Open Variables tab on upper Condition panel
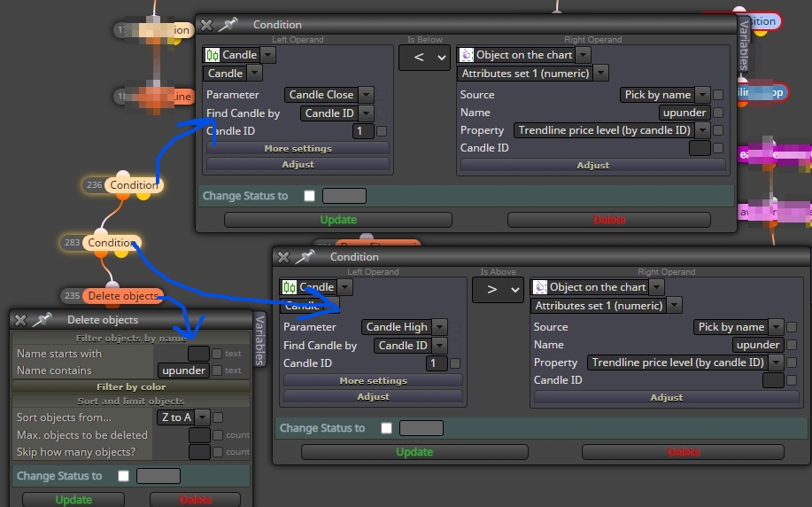The width and height of the screenshot is (812, 507). click(744, 45)
